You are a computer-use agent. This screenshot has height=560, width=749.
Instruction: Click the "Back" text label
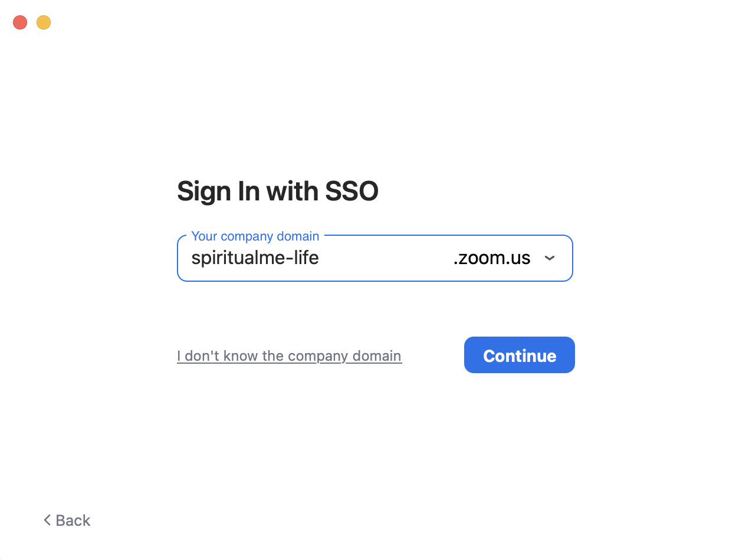pyautogui.click(x=73, y=521)
